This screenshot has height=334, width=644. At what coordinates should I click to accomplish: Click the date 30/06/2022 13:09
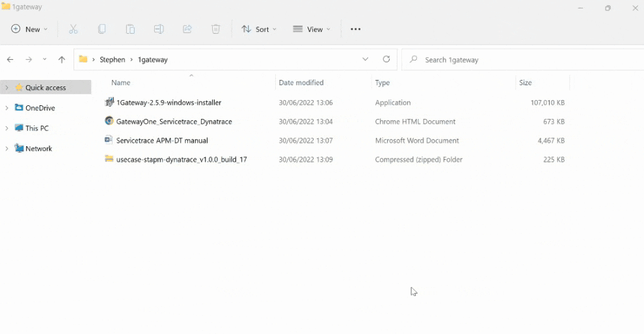[x=306, y=159]
